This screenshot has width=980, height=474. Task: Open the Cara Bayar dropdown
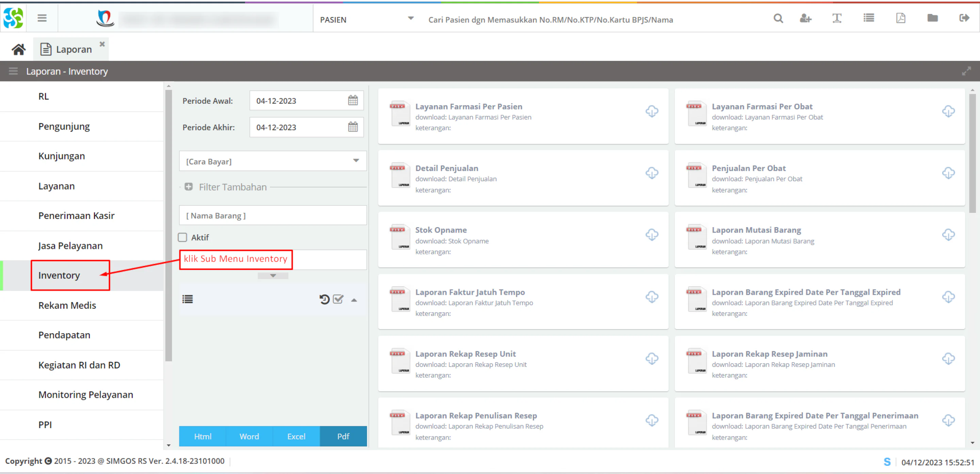[x=273, y=161]
